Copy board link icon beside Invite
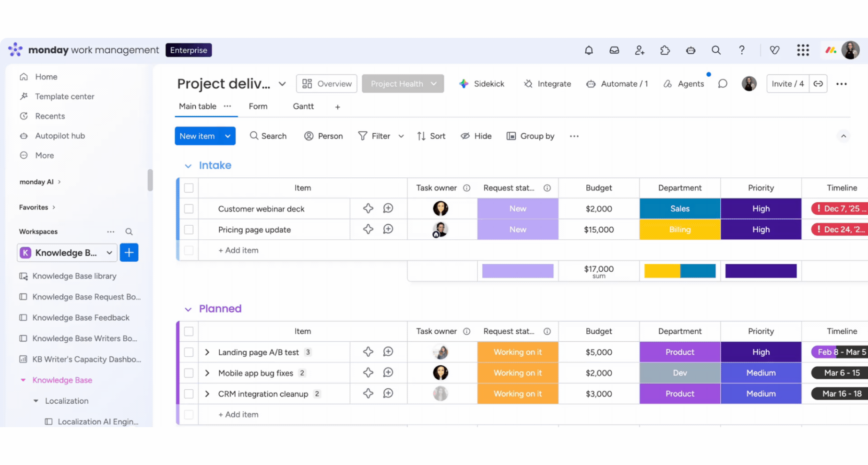The height and width of the screenshot is (465, 868). pyautogui.click(x=818, y=84)
